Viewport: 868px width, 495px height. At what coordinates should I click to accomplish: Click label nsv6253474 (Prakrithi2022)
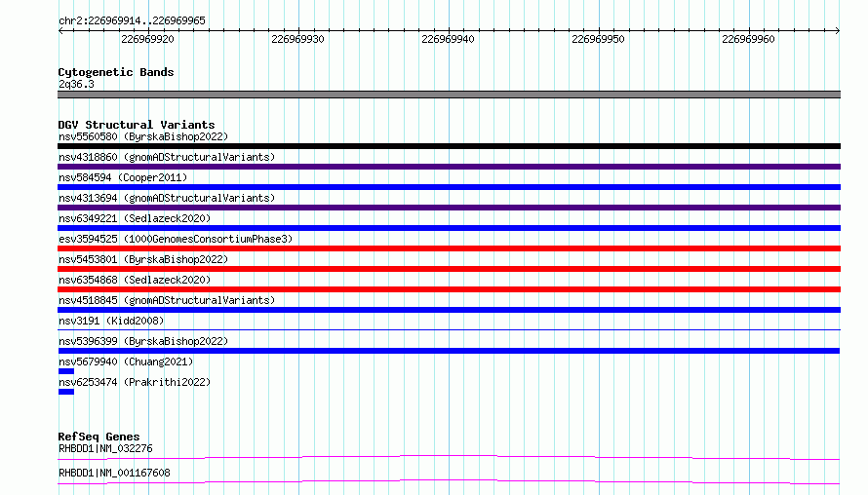click(x=135, y=382)
